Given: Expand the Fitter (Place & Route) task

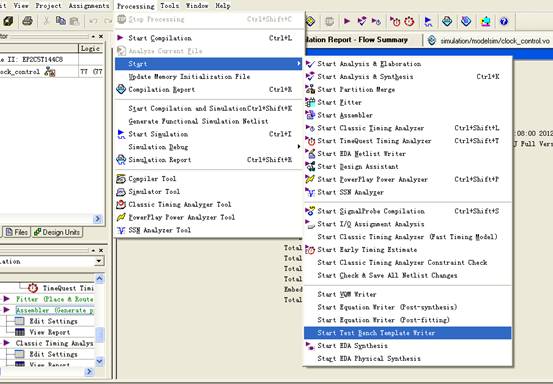Looking at the screenshot, I should click(6, 299).
